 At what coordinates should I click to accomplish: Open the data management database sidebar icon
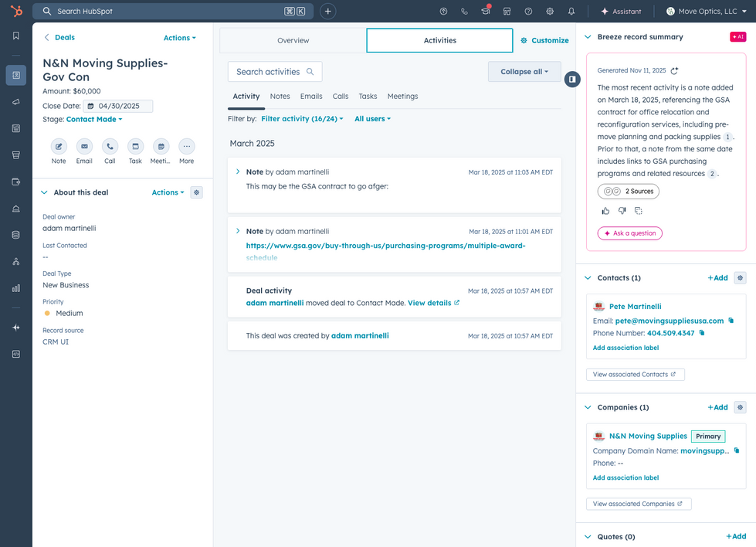pos(16,235)
